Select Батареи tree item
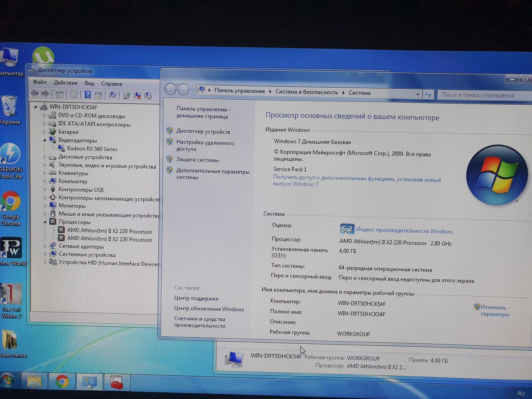532x399 pixels. click(x=68, y=132)
